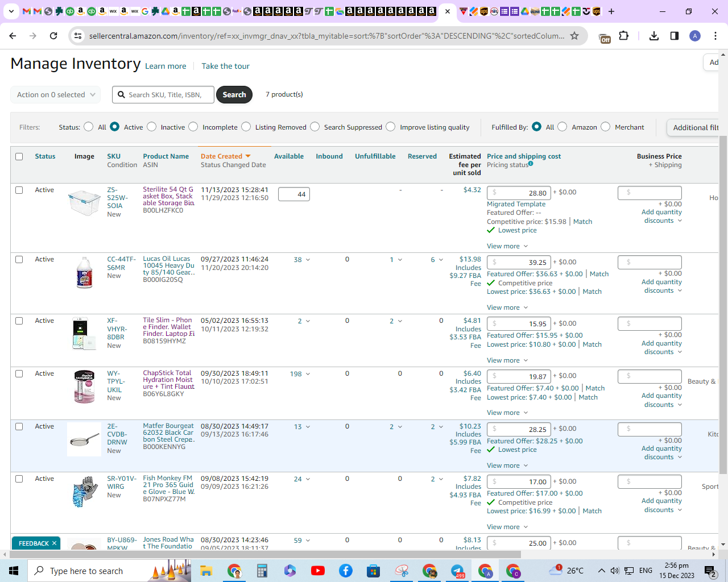Go back to the previous page
The image size is (728, 582).
13,36
